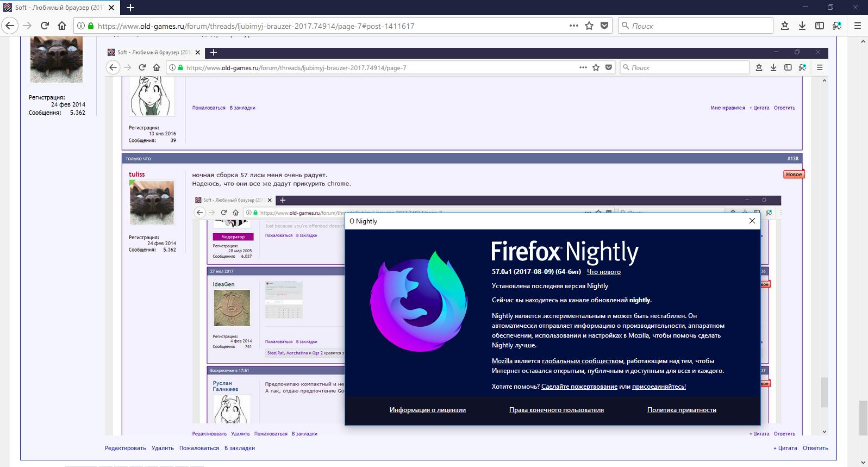868x467 pixels.
Task: Focus the outer browser's "Поиск" search field
Action: pos(696,26)
